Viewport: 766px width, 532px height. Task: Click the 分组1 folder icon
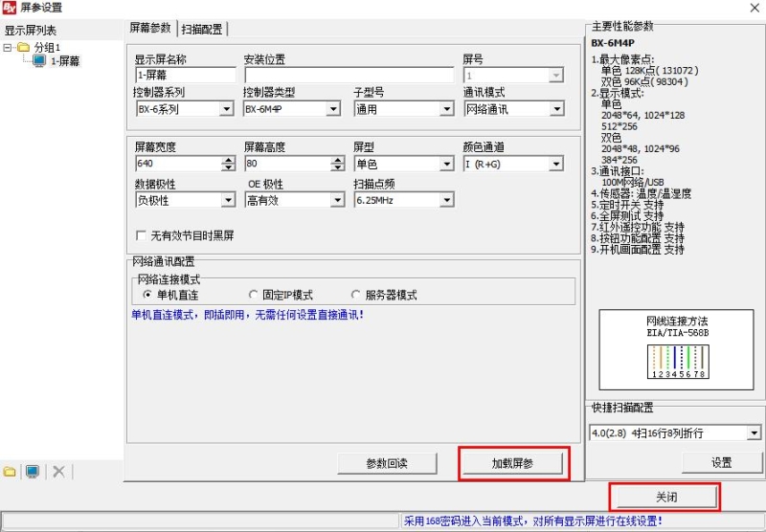coord(23,47)
